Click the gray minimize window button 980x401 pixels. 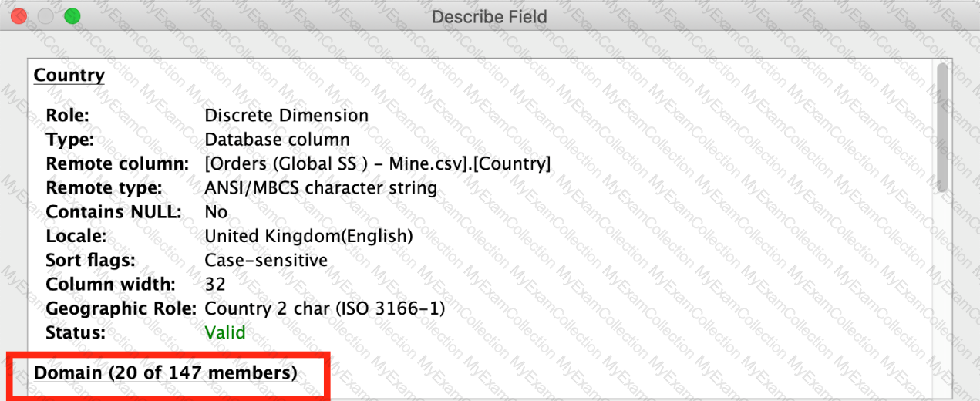[x=45, y=16]
